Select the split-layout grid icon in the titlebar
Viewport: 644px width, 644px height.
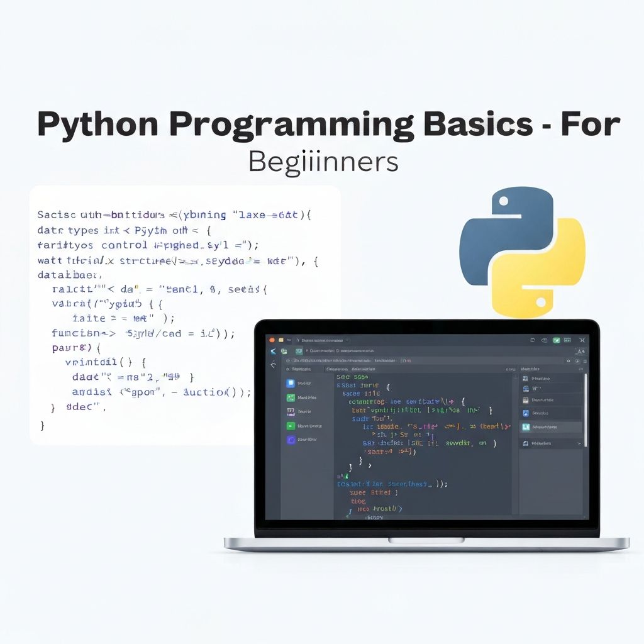tap(568, 340)
